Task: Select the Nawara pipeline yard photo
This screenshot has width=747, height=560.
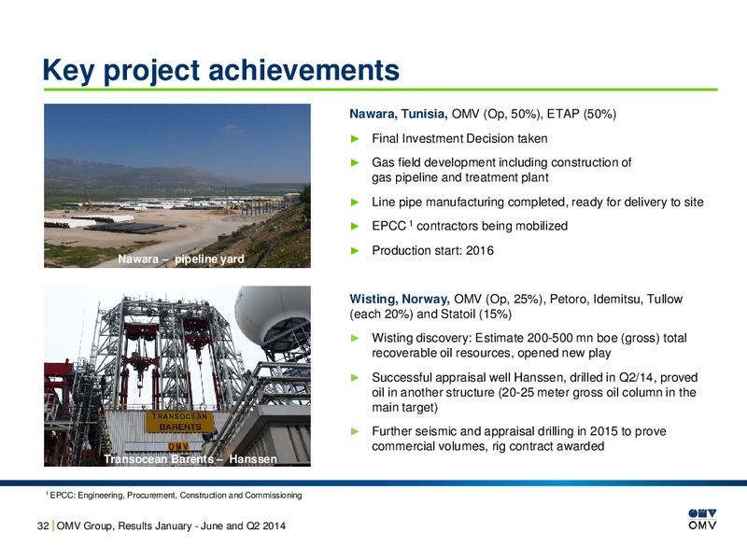Action: coord(177,186)
